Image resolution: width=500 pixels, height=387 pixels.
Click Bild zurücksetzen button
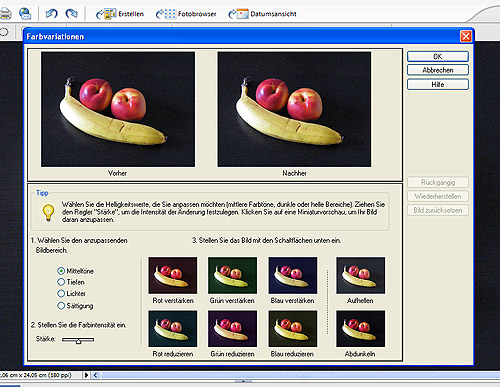(438, 210)
